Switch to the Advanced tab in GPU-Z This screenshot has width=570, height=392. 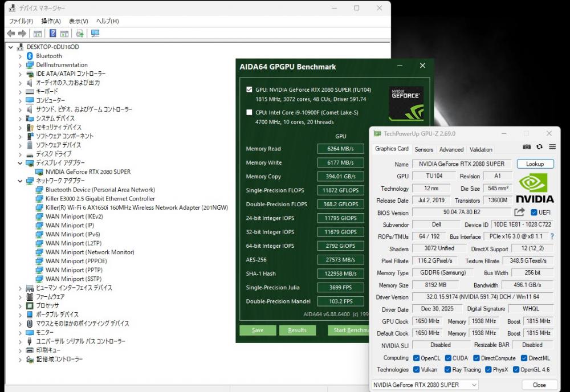tap(451, 149)
